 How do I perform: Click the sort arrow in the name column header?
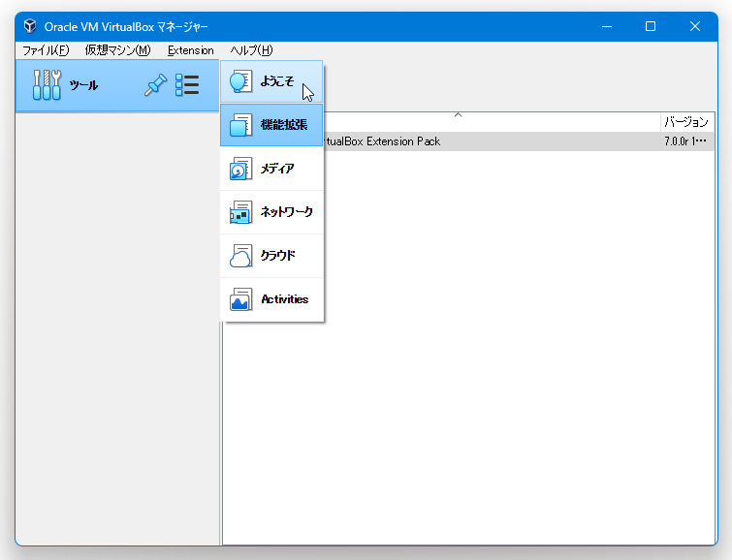[x=458, y=114]
